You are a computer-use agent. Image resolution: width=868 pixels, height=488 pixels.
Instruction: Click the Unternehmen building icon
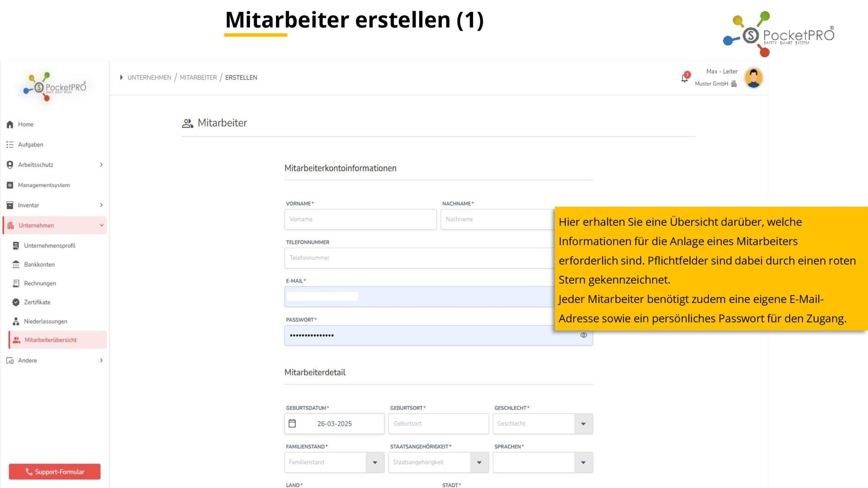click(x=11, y=225)
